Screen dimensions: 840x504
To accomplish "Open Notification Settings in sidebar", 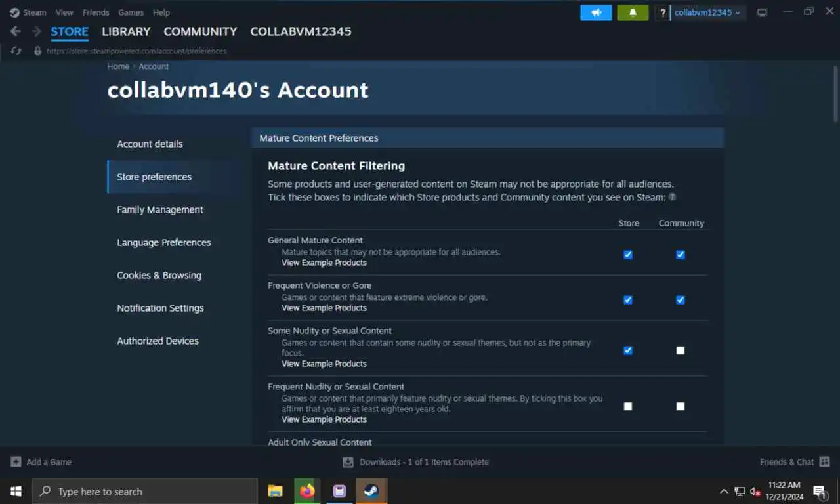I will pos(160,308).
